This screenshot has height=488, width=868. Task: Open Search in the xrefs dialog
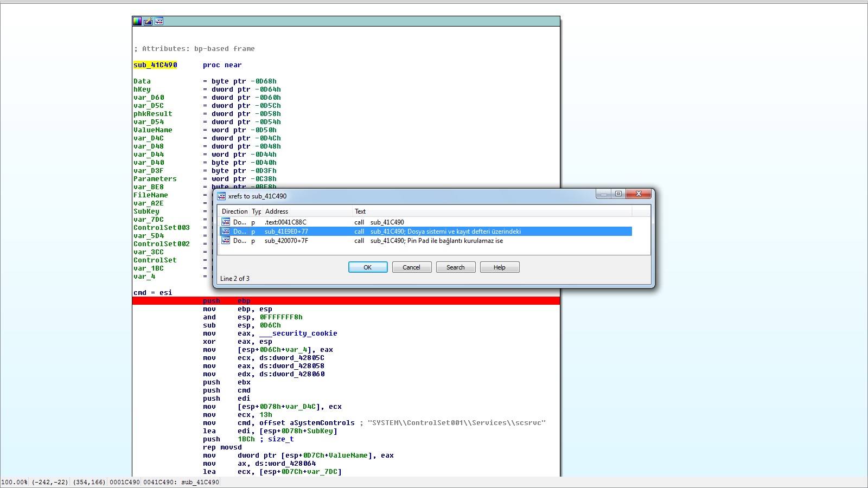click(x=456, y=267)
